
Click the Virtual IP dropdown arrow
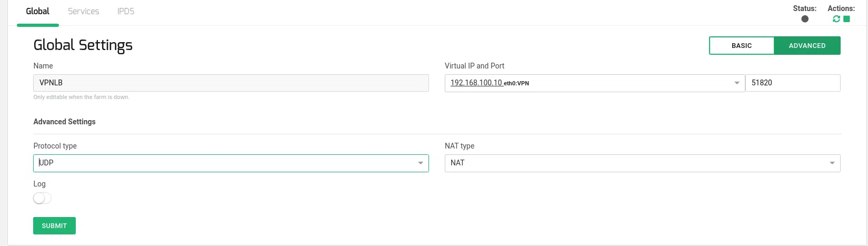coord(737,83)
